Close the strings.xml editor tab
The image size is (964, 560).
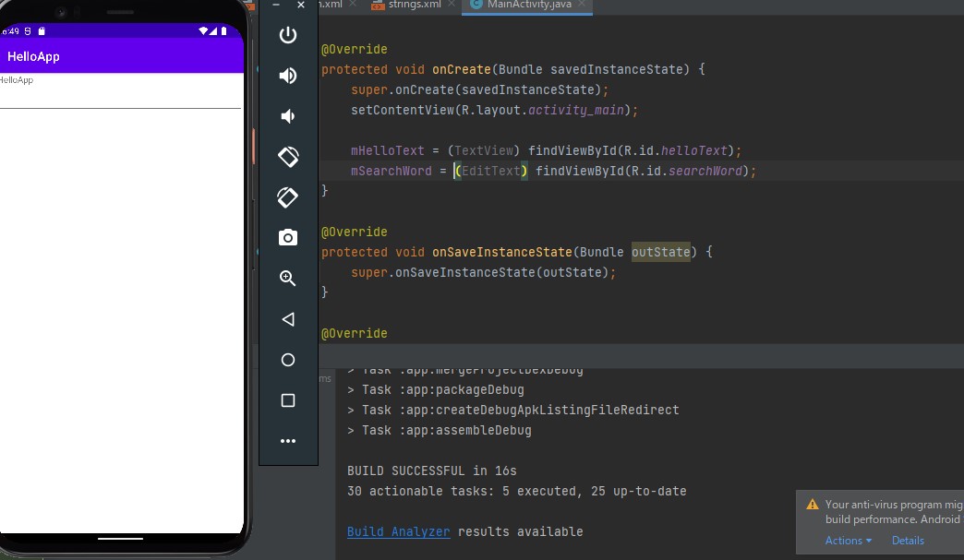[451, 5]
